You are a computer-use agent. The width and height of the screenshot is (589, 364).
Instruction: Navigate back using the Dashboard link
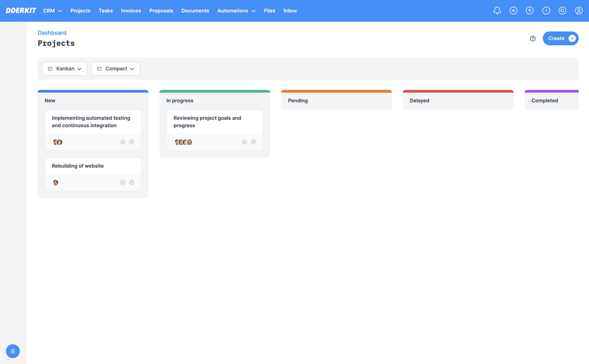(x=52, y=33)
